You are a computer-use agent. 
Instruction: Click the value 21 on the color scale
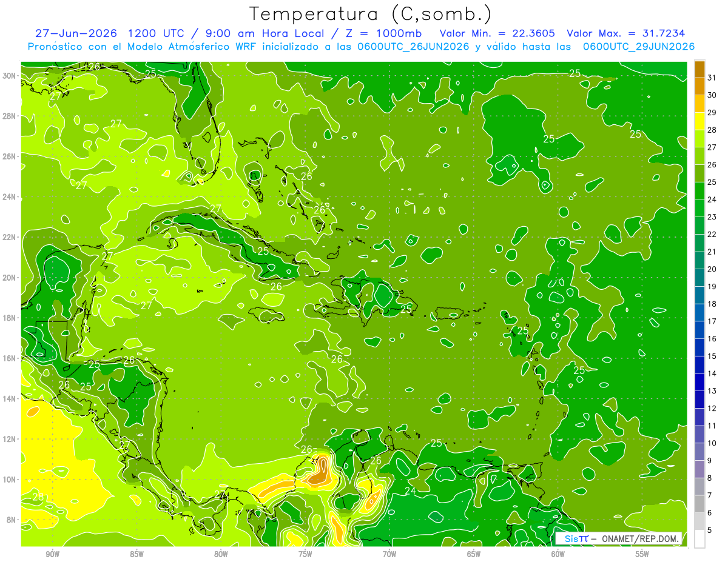click(712, 252)
